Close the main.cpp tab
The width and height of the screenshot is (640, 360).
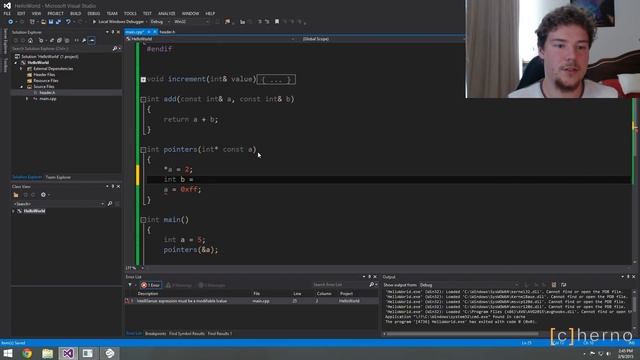(x=155, y=32)
